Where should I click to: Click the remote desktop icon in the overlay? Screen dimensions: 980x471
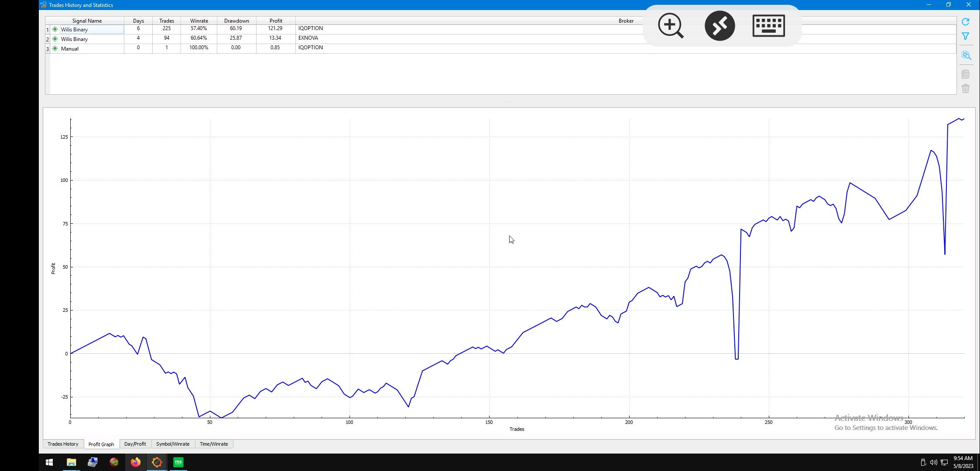pos(720,26)
